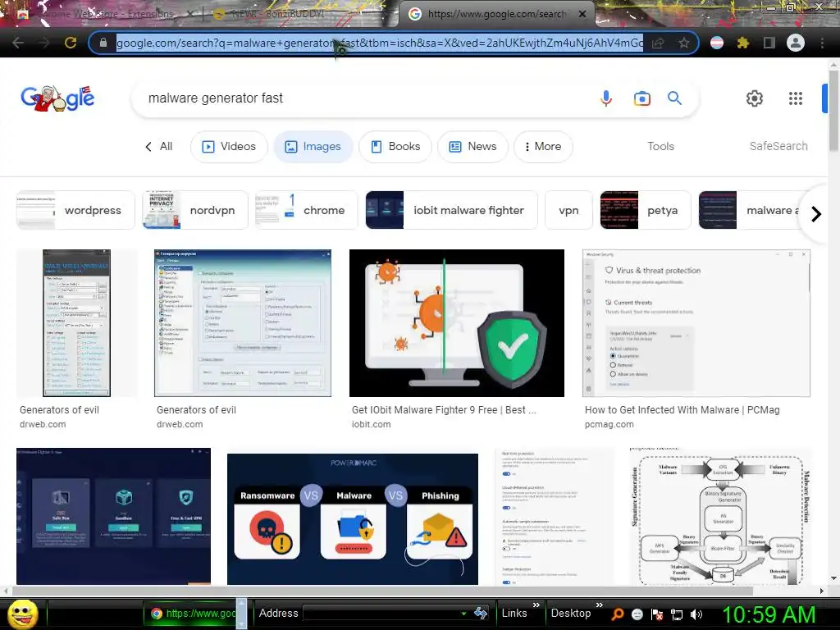Switch to Videos results
Viewport: 840px width, 630px height.
[229, 146]
